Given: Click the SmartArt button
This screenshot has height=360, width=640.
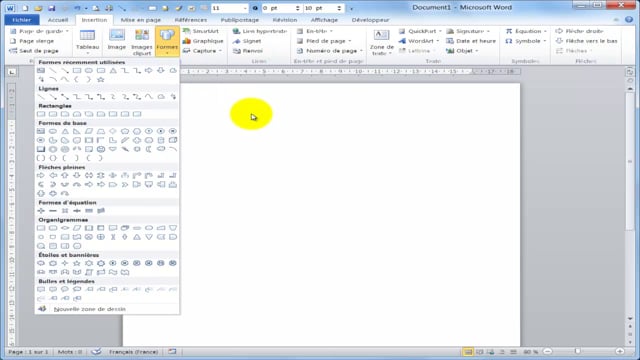Looking at the screenshot, I should click(x=201, y=31).
